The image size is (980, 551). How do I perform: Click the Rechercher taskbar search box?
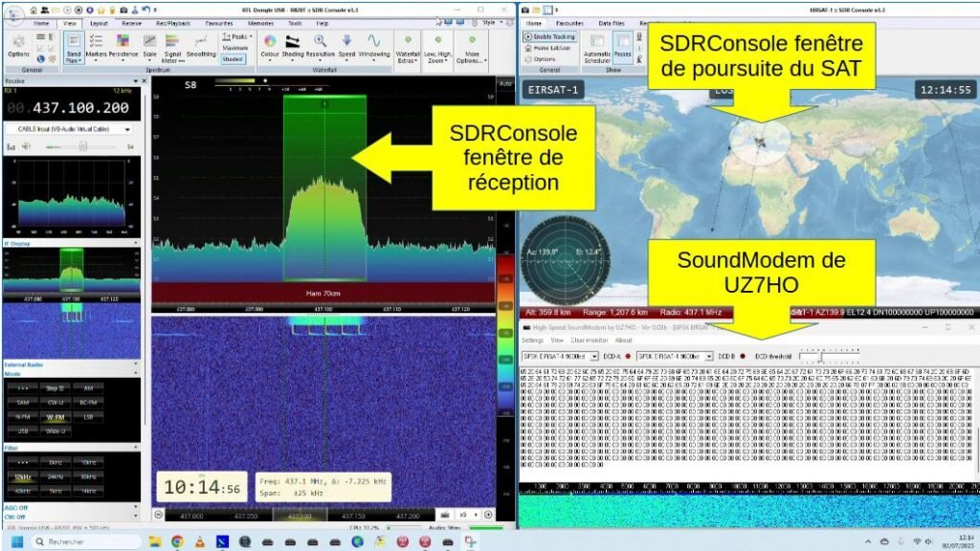point(85,541)
